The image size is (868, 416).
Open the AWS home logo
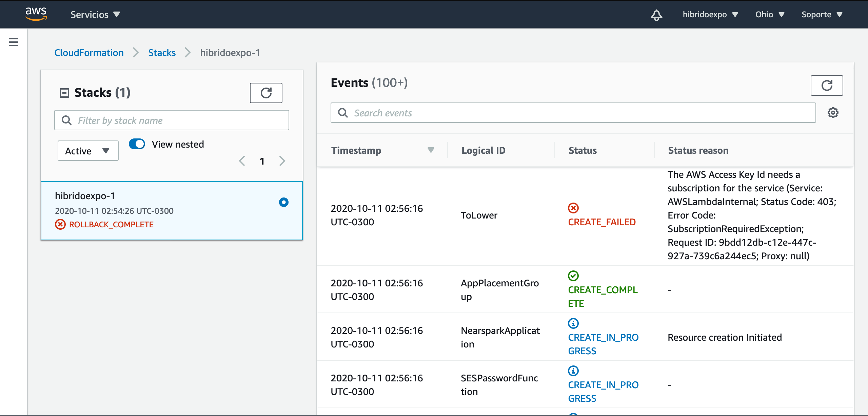(36, 14)
